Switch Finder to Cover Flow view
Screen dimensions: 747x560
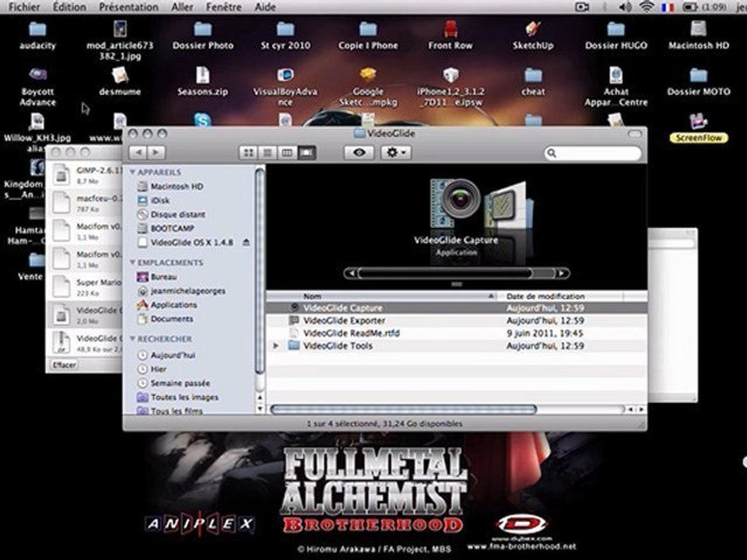[x=307, y=152]
